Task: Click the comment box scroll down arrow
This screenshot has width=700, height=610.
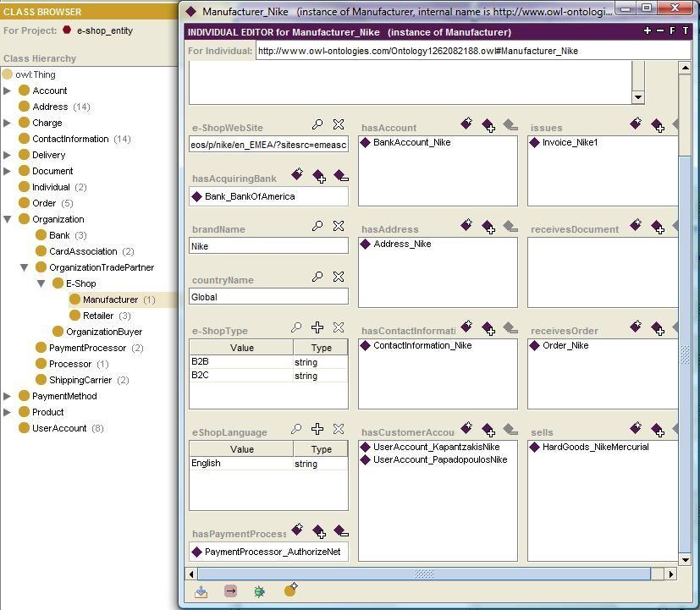Action: [638, 97]
